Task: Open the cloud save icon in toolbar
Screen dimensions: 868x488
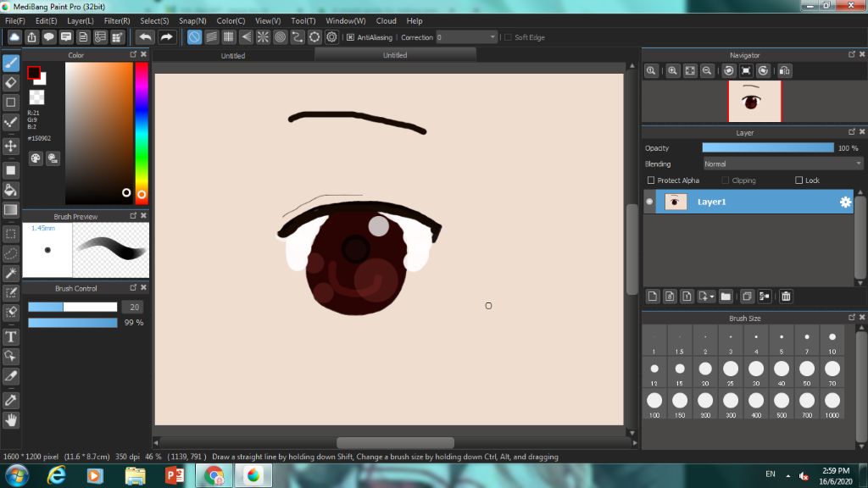Action: [14, 37]
